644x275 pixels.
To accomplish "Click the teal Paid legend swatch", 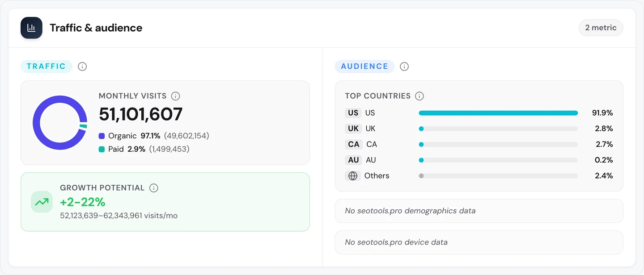I will pos(102,149).
